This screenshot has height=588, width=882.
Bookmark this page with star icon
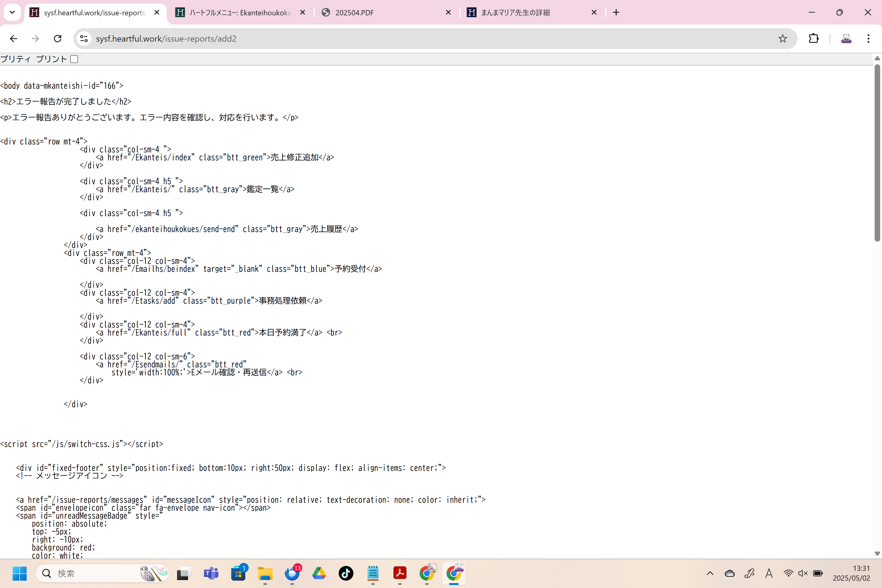tap(782, 39)
